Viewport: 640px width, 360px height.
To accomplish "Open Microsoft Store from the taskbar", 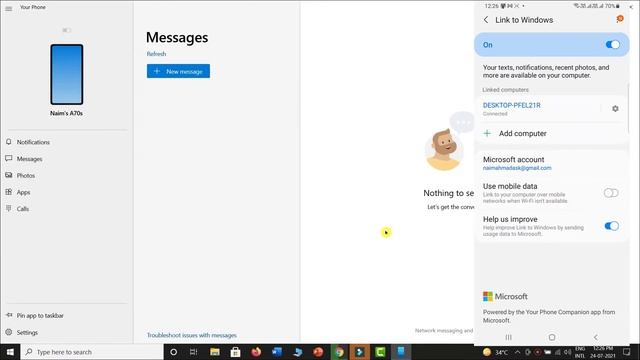I will coord(236,352).
